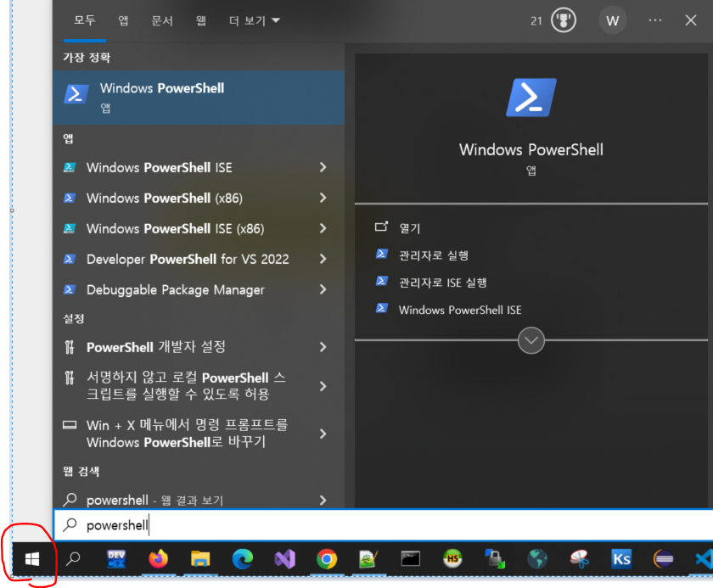This screenshot has width=713, height=588.
Task: Open taskbar search magnifier icon
Action: 73,559
